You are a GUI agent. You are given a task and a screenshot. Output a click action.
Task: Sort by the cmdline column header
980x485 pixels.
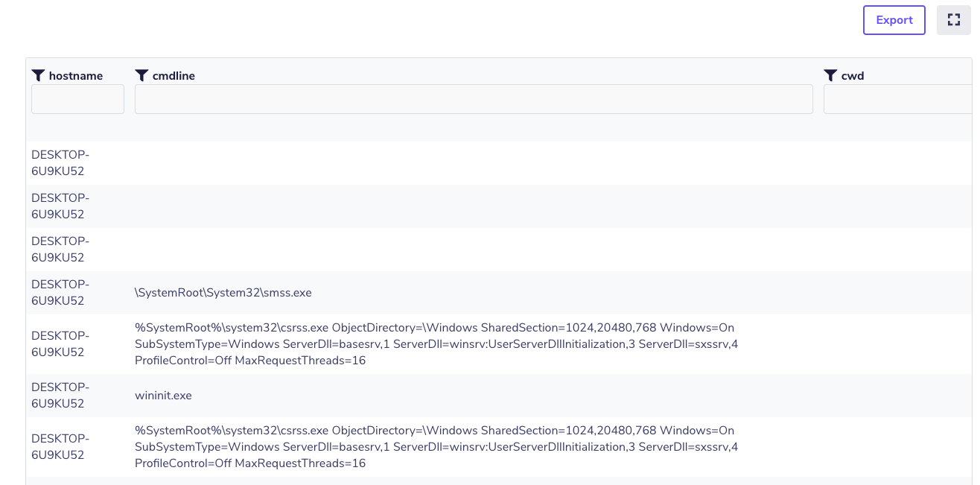(174, 76)
